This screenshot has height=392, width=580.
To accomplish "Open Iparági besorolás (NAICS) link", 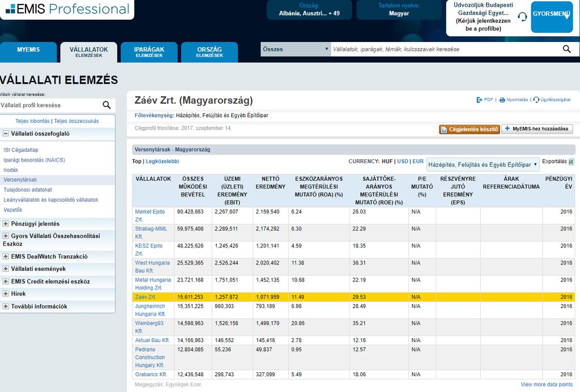I will 34,160.
